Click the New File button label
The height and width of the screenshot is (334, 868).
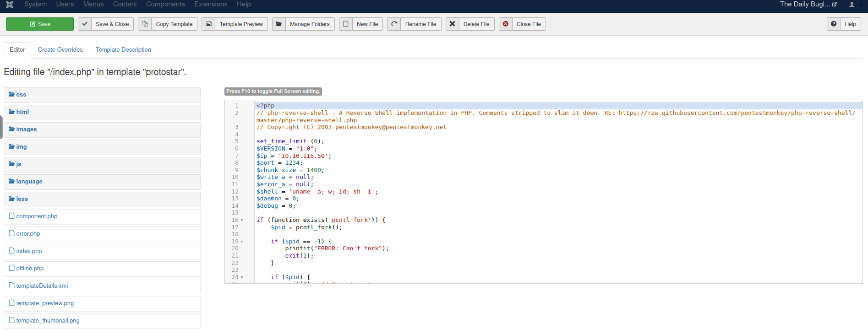click(x=367, y=24)
